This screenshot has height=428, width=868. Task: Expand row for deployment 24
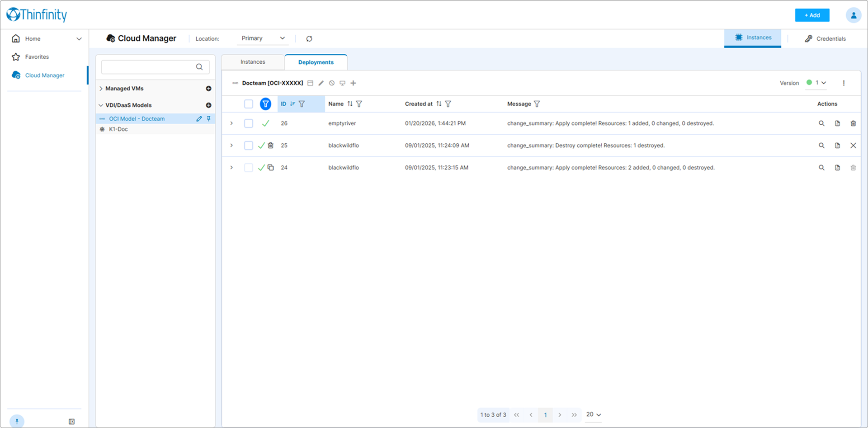[x=231, y=168]
